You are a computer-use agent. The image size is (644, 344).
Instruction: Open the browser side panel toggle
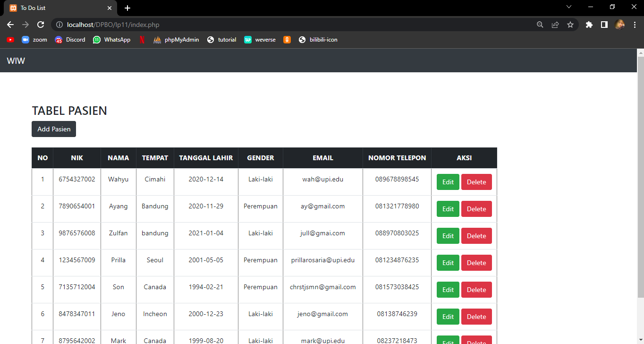pyautogui.click(x=604, y=25)
